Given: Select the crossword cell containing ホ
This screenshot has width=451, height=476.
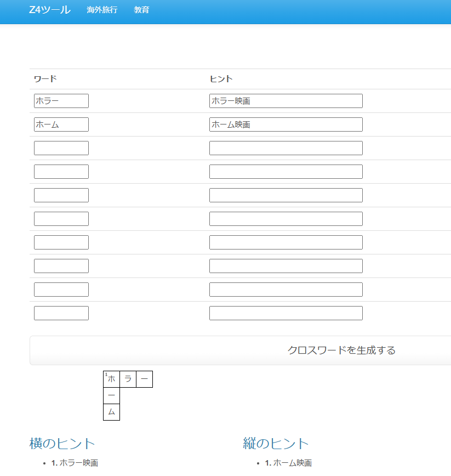Looking at the screenshot, I should click(x=110, y=378).
